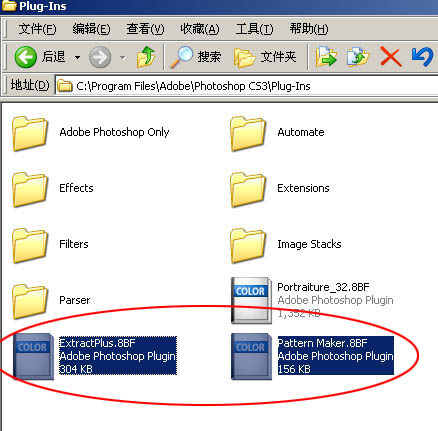
Task: Select the Filters folder
Action: pyautogui.click(x=50, y=245)
